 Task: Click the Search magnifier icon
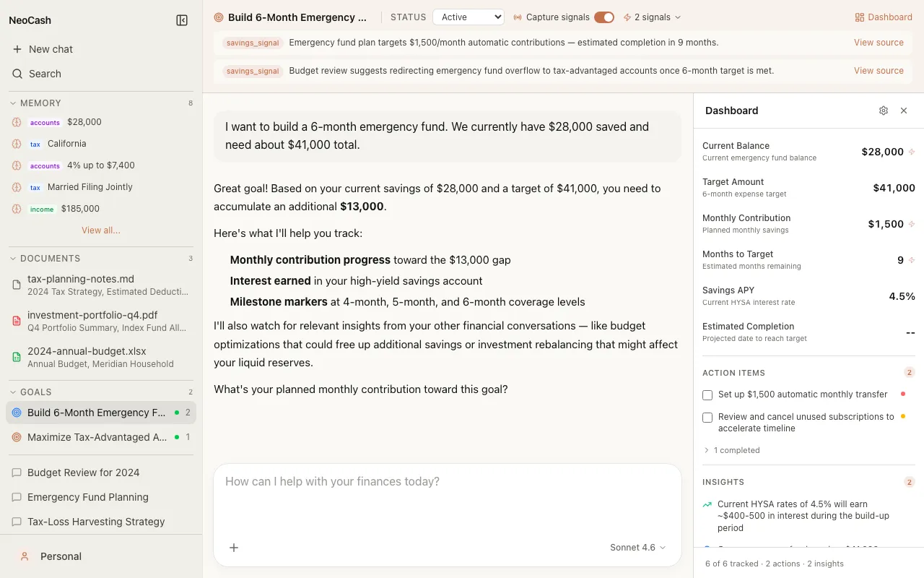[x=17, y=74]
